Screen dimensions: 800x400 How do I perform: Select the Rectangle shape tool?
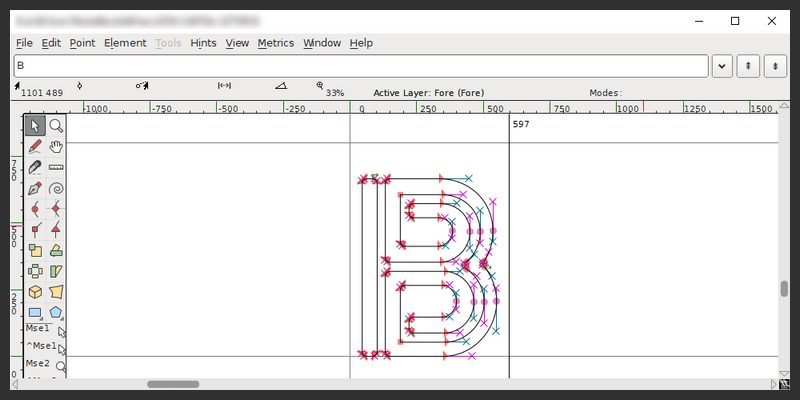[x=35, y=313]
